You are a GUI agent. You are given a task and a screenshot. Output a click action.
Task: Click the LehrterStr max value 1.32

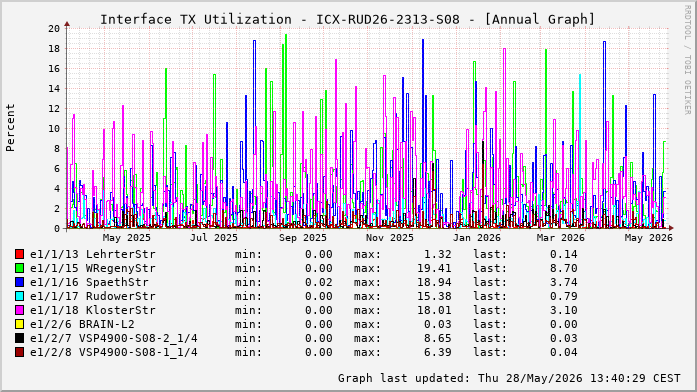(438, 254)
